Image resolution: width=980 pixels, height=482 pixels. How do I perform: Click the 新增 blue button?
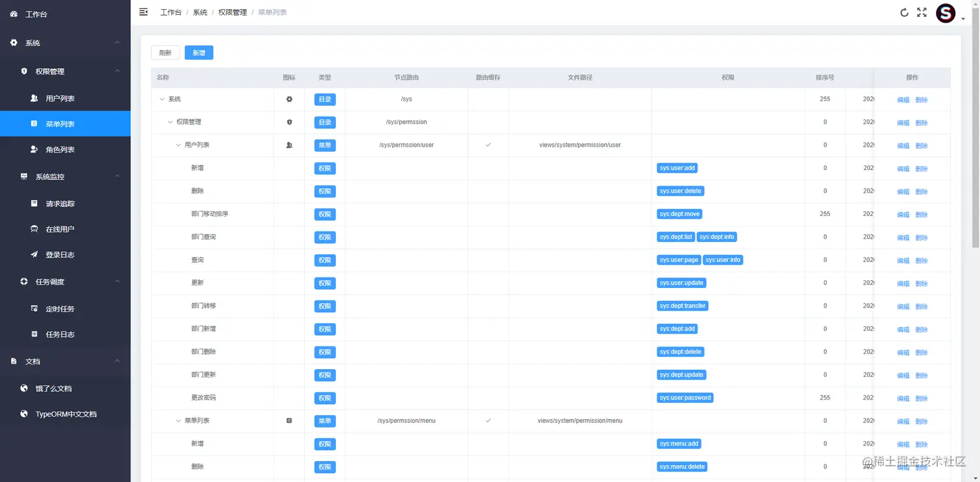tap(199, 53)
